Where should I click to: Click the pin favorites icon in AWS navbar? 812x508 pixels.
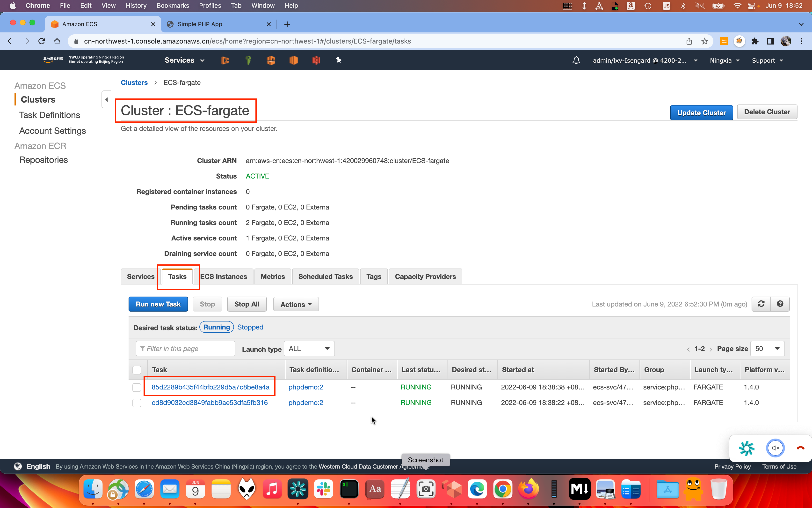339,60
